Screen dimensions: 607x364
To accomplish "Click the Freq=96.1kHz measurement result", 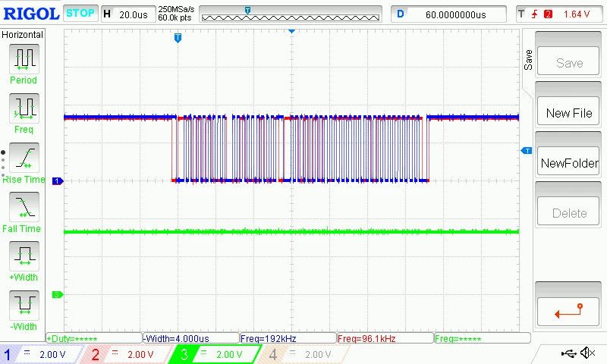I will click(x=385, y=338).
